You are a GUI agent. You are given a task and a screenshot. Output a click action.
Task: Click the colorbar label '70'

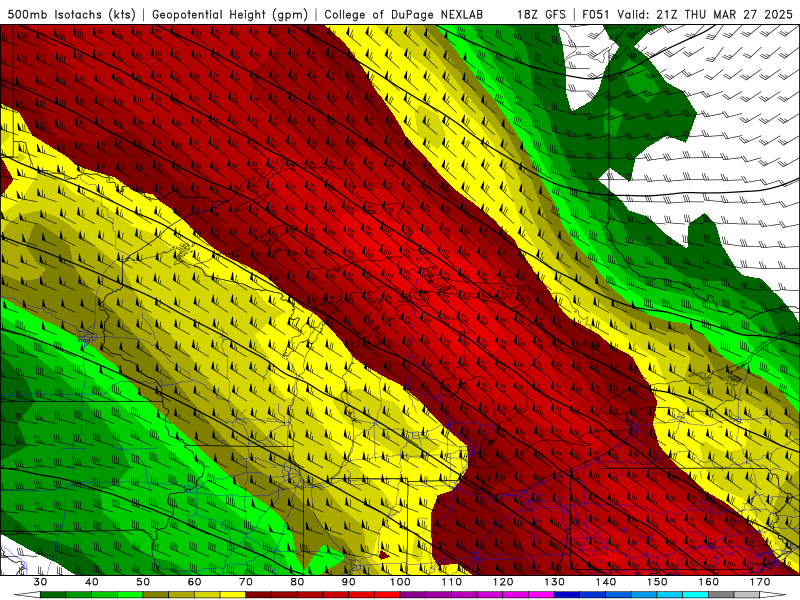pyautogui.click(x=246, y=582)
